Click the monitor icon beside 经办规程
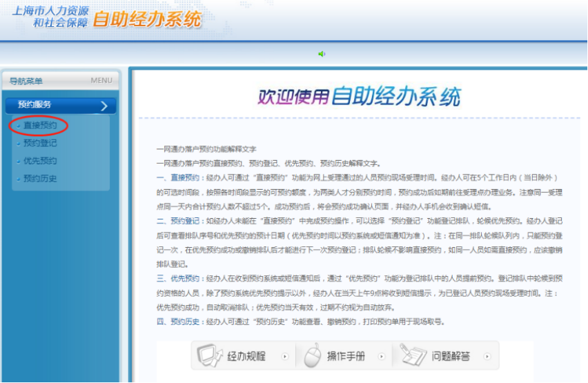The height and width of the screenshot is (383, 588). click(x=210, y=356)
